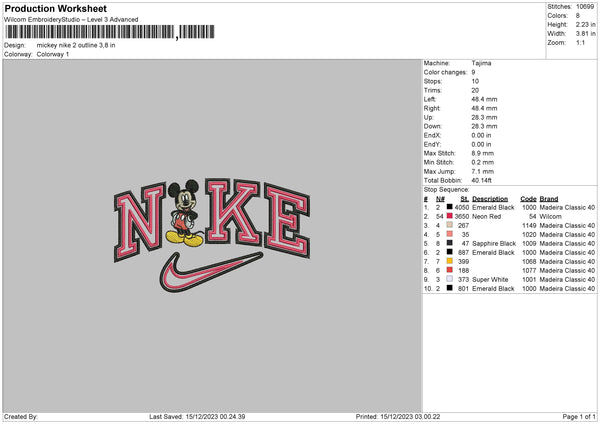Screen dimensions: 600x424
Task: Click the black swatch in stop row 6
Action: [450, 252]
